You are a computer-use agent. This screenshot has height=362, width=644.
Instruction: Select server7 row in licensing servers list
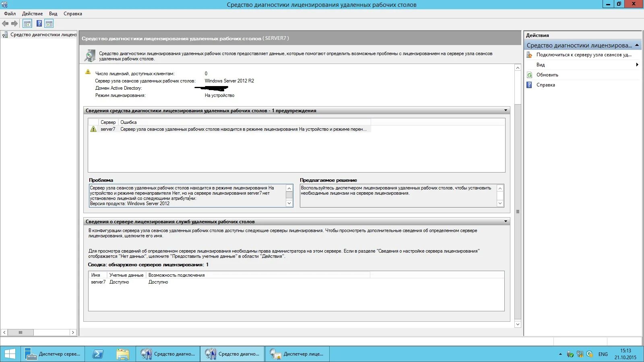[229, 282]
